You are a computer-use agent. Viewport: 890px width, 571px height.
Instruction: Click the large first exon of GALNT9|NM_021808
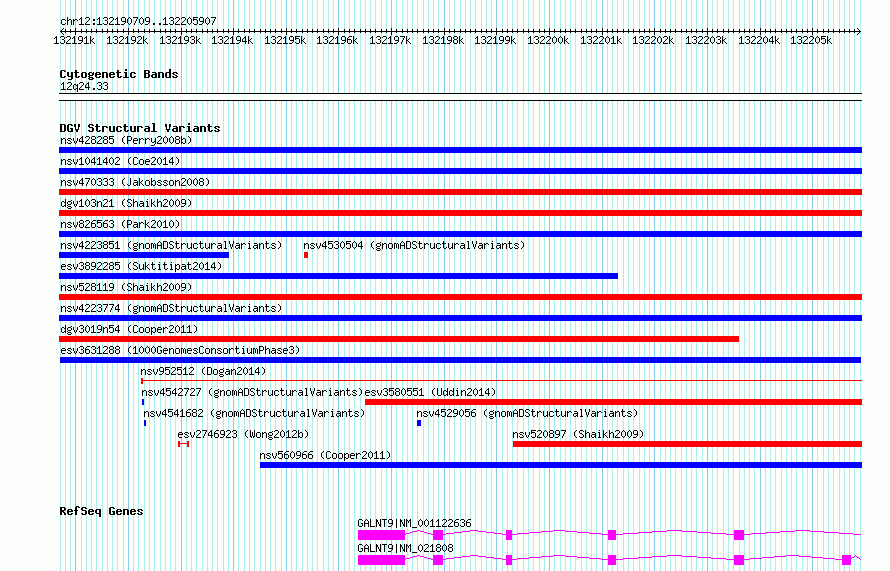coord(381,560)
